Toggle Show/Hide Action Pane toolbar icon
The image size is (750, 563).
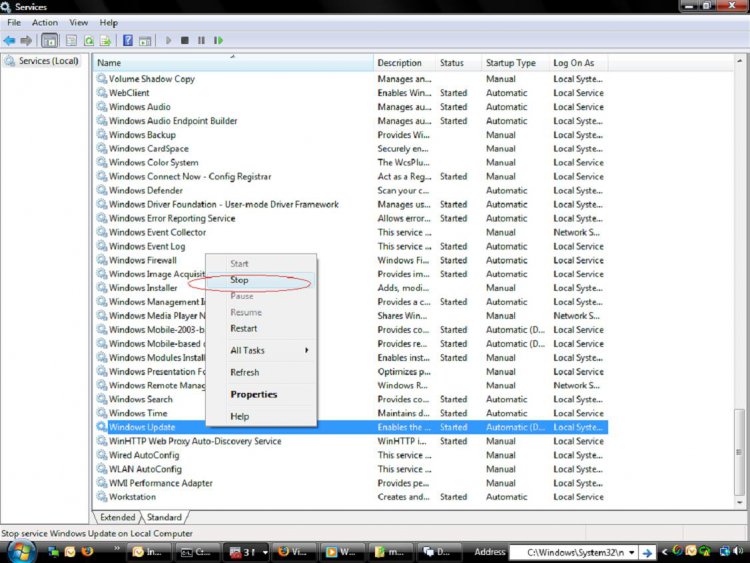pyautogui.click(x=145, y=41)
